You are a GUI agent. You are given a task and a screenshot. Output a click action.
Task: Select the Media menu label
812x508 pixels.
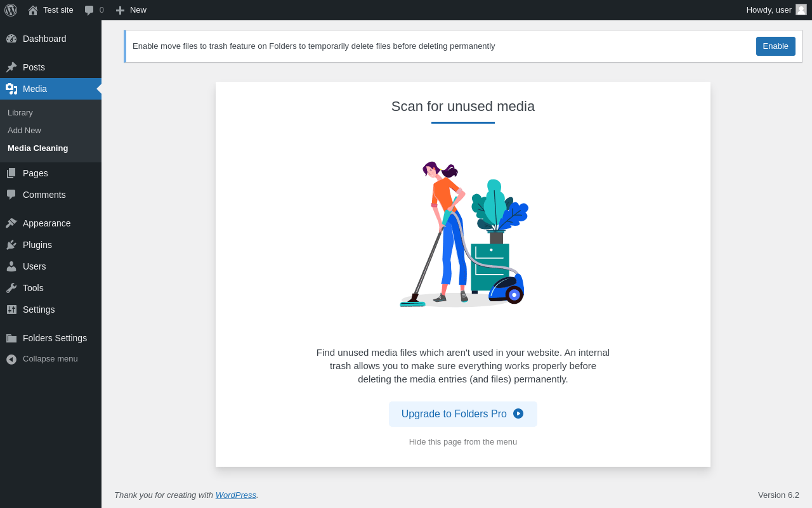[35, 89]
